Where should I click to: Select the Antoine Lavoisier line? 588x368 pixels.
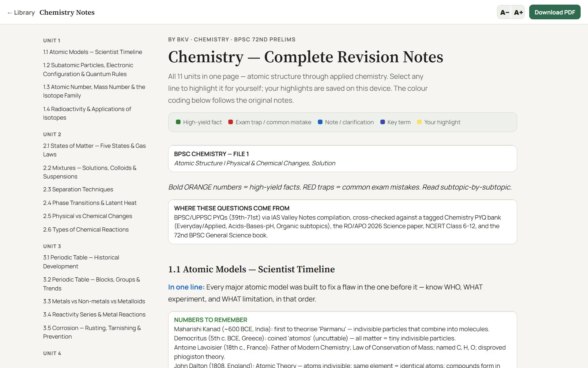coord(340,352)
